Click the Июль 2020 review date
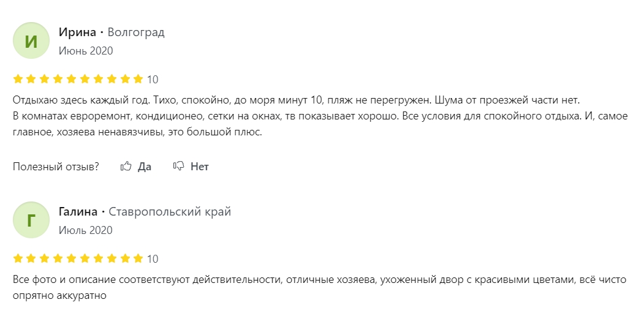 click(x=85, y=230)
